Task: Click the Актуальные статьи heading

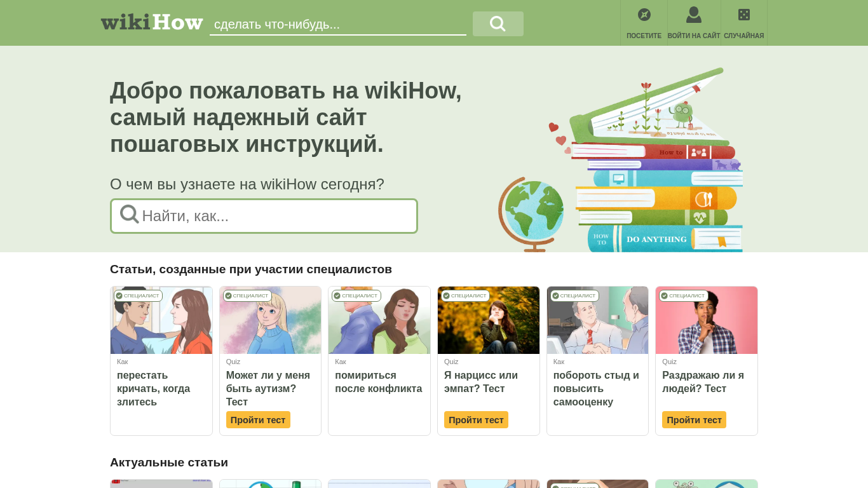Action: (x=169, y=463)
